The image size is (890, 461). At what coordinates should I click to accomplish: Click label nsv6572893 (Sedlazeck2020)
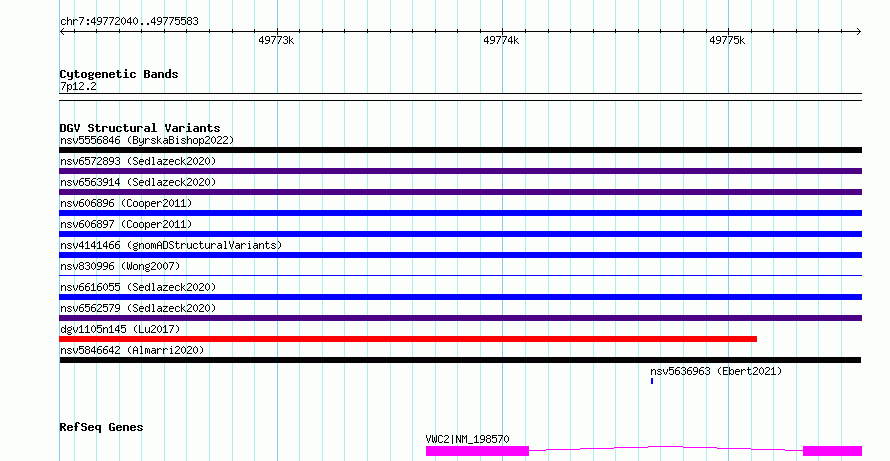tap(138, 161)
